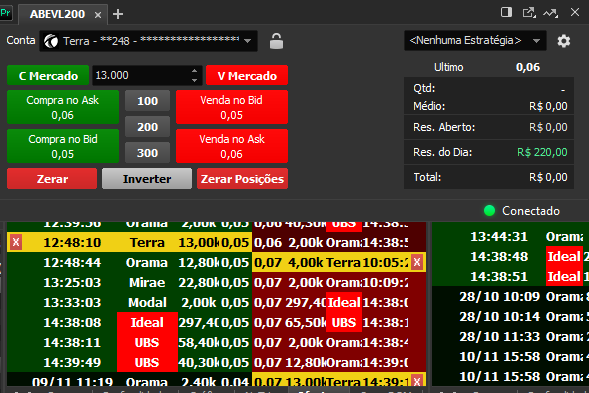Viewport: 589px width, 393px height.
Task: Click the Total value R$ 0,00
Action: pyautogui.click(x=548, y=177)
